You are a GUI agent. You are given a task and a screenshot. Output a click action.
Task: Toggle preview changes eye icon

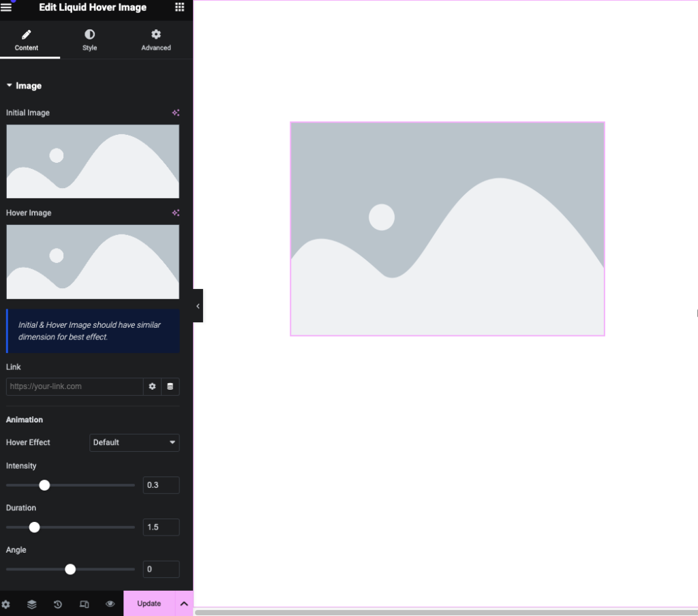click(110, 604)
